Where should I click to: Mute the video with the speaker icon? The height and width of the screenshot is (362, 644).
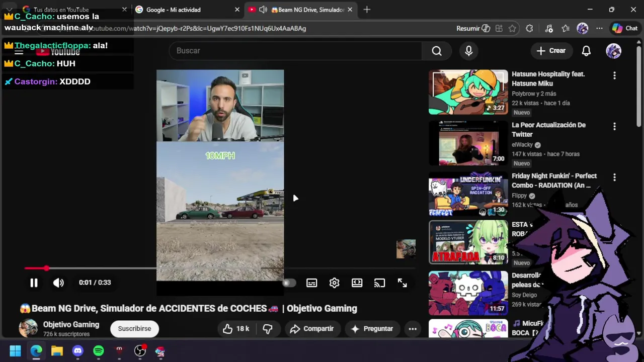(x=58, y=283)
